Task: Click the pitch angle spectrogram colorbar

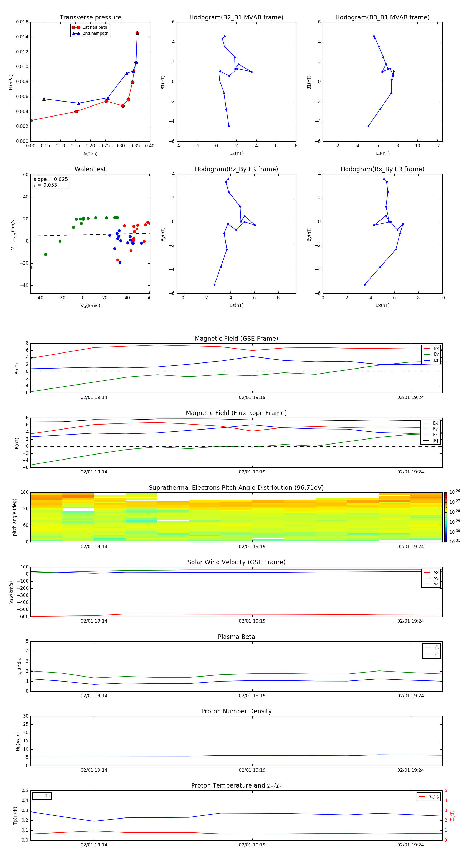Action: tap(446, 517)
